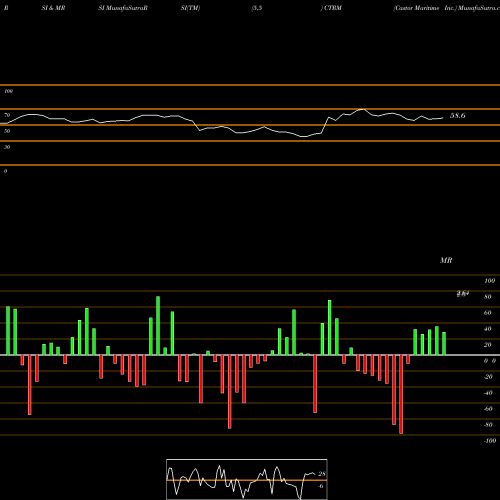Open the small oscillator thumbnail chart
The height and width of the screenshot is (500, 500).
pyautogui.click(x=247, y=479)
